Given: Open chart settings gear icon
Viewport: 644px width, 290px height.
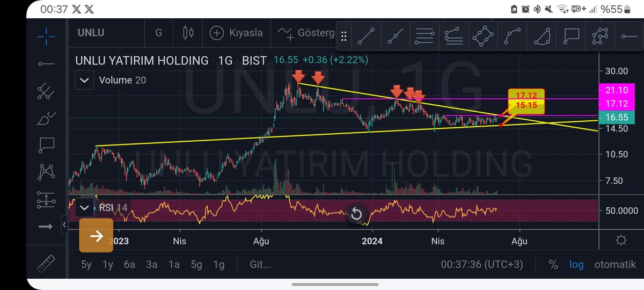Looking at the screenshot, I should point(621,240).
